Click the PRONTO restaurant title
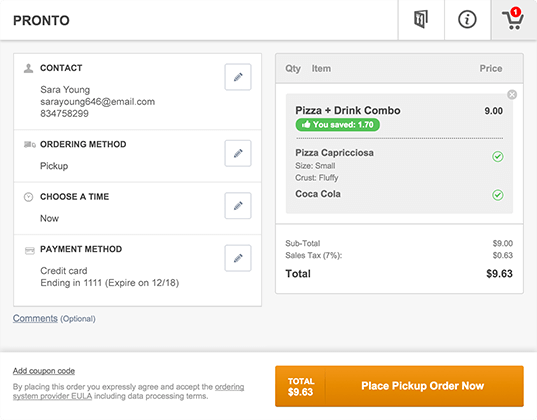The height and width of the screenshot is (420, 537). point(41,21)
